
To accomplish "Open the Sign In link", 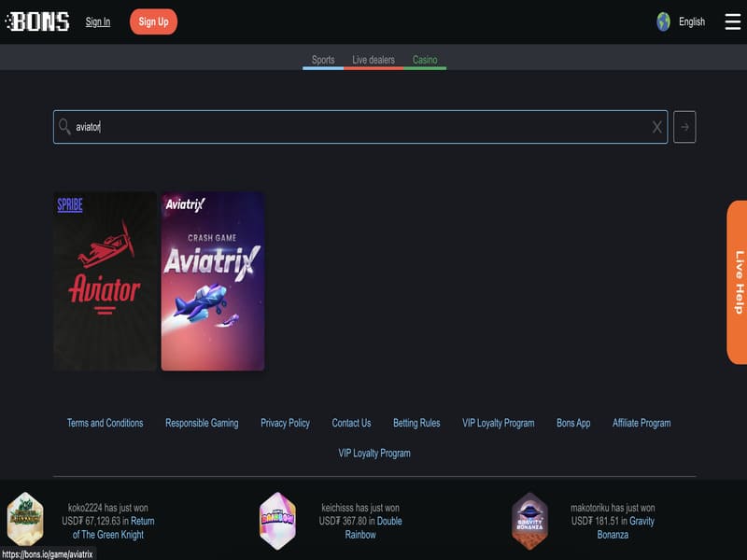I will pyautogui.click(x=98, y=21).
